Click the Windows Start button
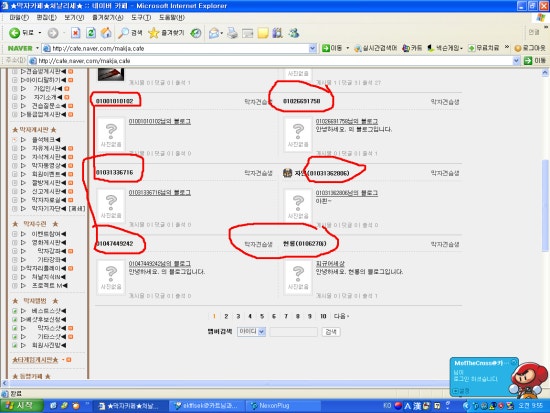The height and width of the screenshot is (413, 550). [x=21, y=406]
